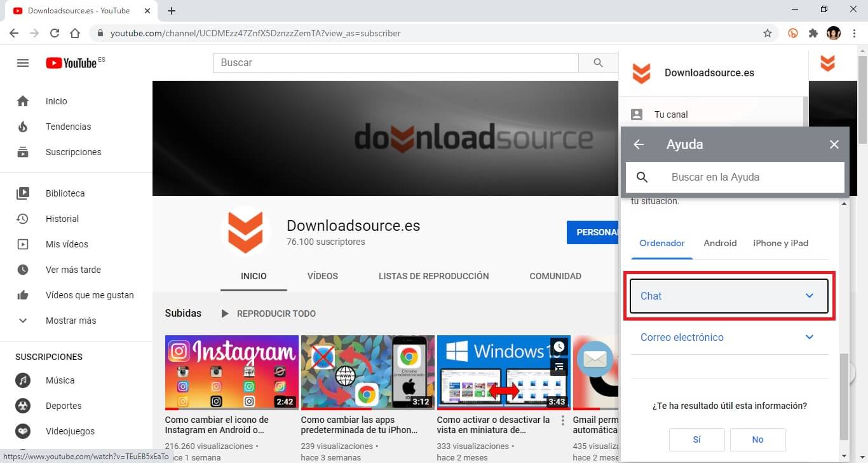Open the Chrome extensions puzzle icon
Screen dimensions: 868x463
click(x=813, y=33)
